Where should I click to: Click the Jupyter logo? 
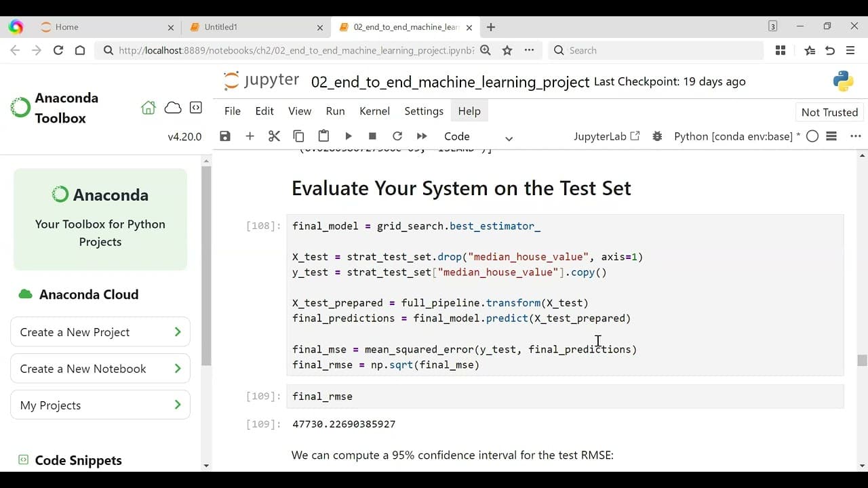(x=262, y=81)
